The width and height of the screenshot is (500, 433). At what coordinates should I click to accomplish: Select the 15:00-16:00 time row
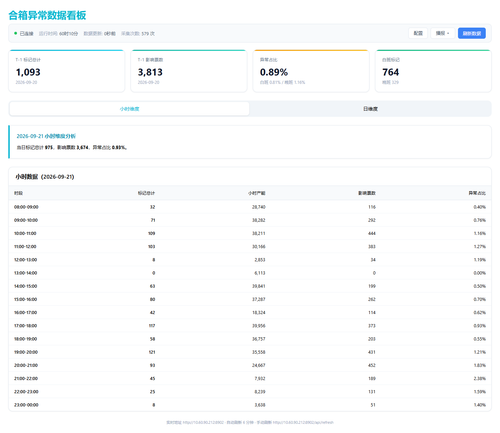[250, 299]
